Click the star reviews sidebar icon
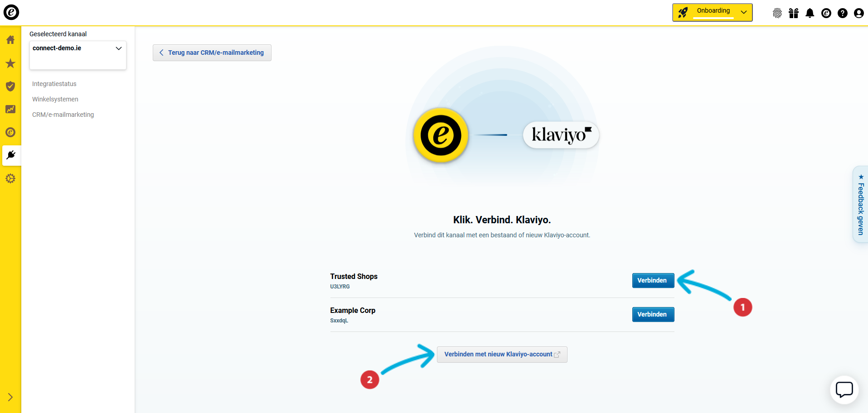Image resolution: width=868 pixels, height=413 pixels. pos(10,63)
